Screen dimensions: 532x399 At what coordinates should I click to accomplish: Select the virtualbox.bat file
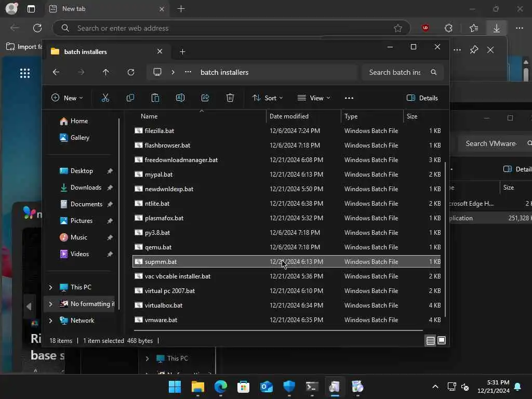[x=287, y=305]
